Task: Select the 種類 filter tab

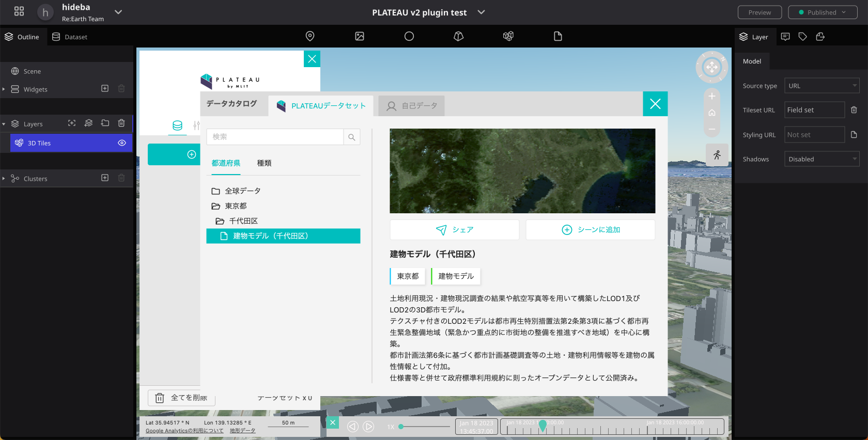Action: coord(264,163)
